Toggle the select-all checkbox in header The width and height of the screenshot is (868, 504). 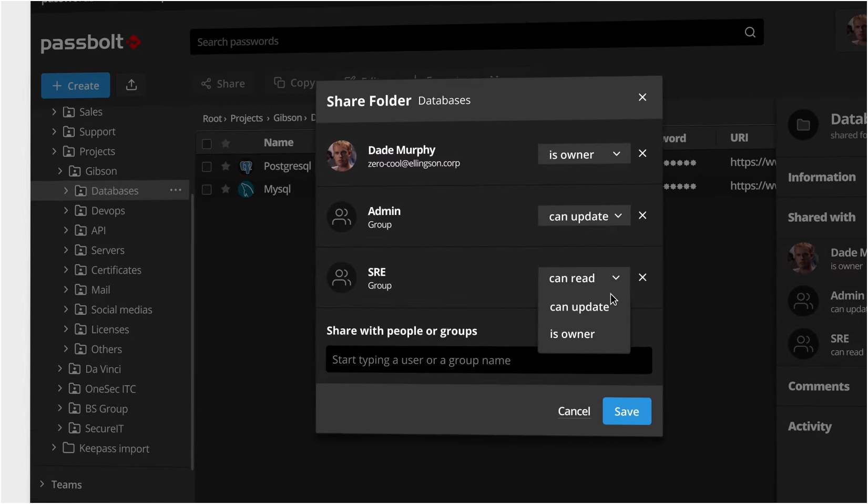point(207,143)
